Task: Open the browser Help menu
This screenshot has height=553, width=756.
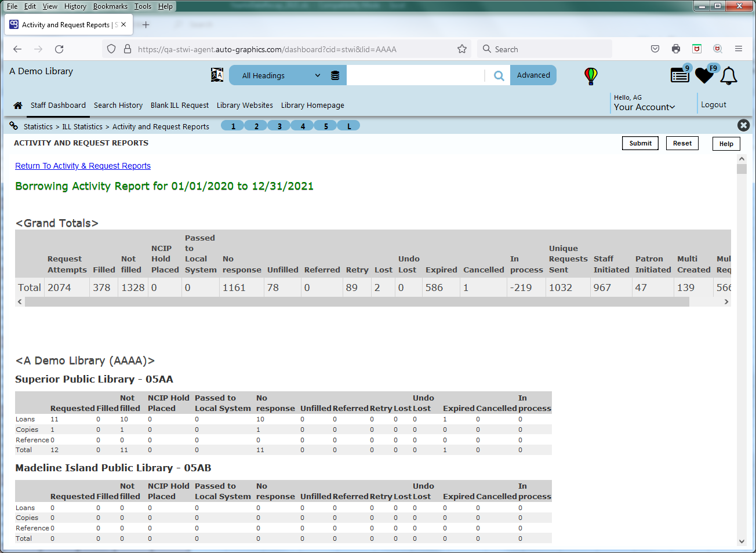Action: pyautogui.click(x=165, y=6)
